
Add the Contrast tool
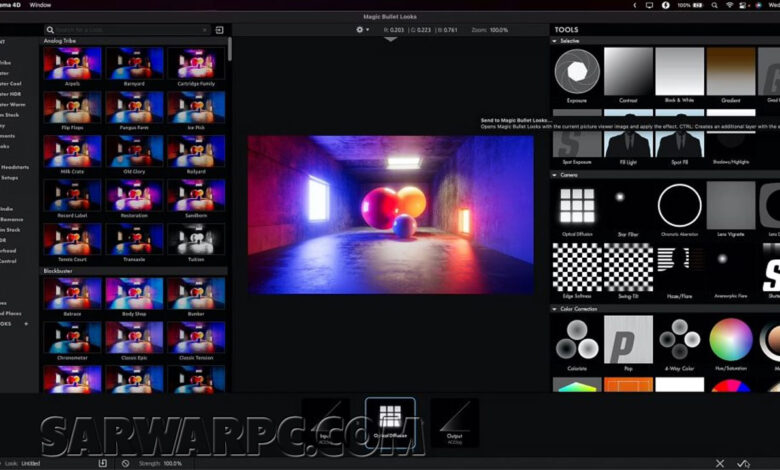(x=628, y=72)
